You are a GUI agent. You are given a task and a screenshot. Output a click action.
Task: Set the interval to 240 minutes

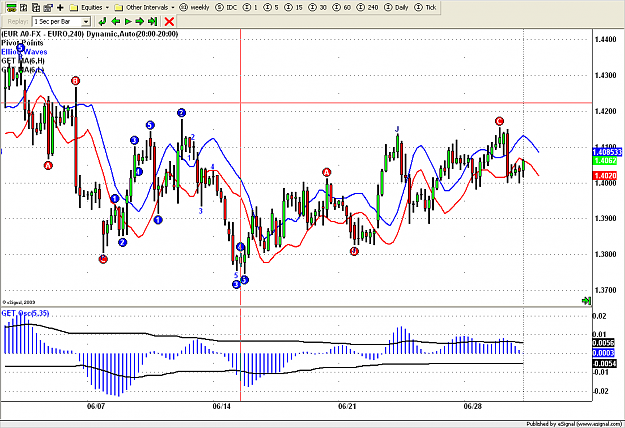[368, 8]
